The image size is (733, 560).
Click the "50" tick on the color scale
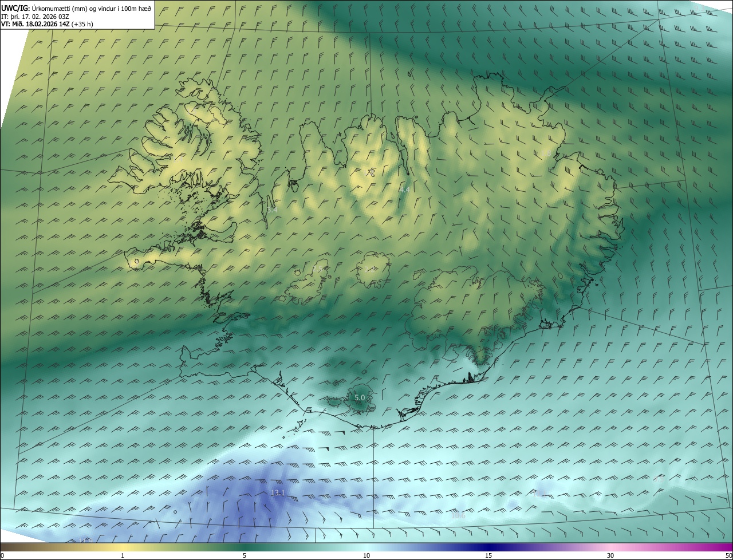(x=728, y=556)
